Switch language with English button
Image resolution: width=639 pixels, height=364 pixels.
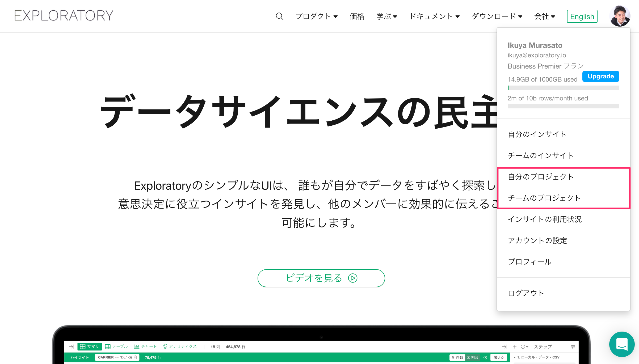[582, 16]
